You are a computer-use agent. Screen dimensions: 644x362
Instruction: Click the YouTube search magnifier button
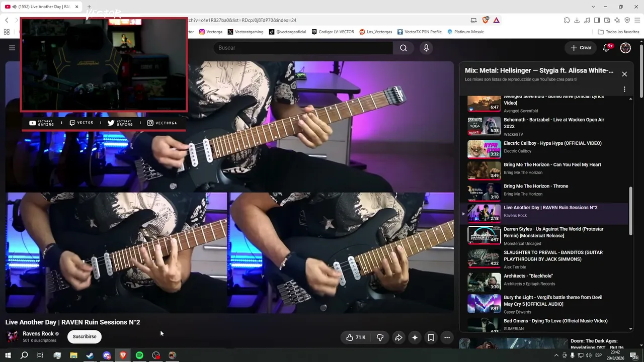coord(404,48)
